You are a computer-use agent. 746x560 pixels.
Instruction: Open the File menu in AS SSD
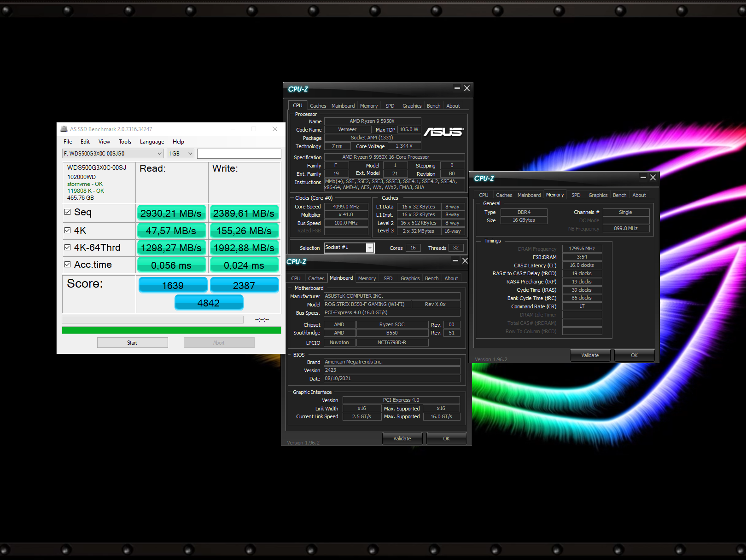[68, 142]
